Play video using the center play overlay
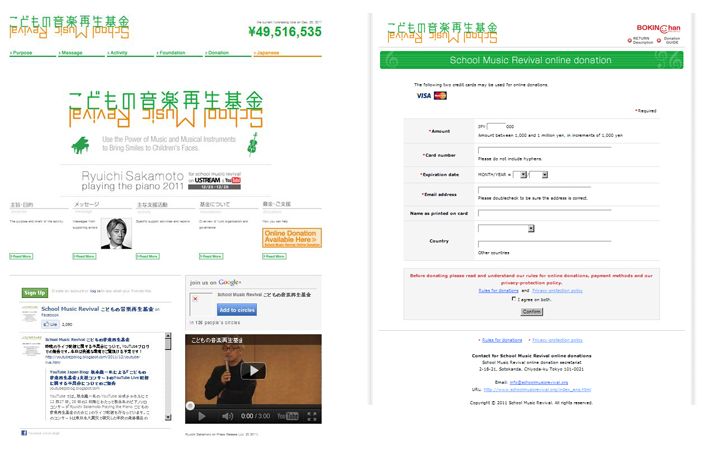The height and width of the screenshot is (452, 704). 253,371
